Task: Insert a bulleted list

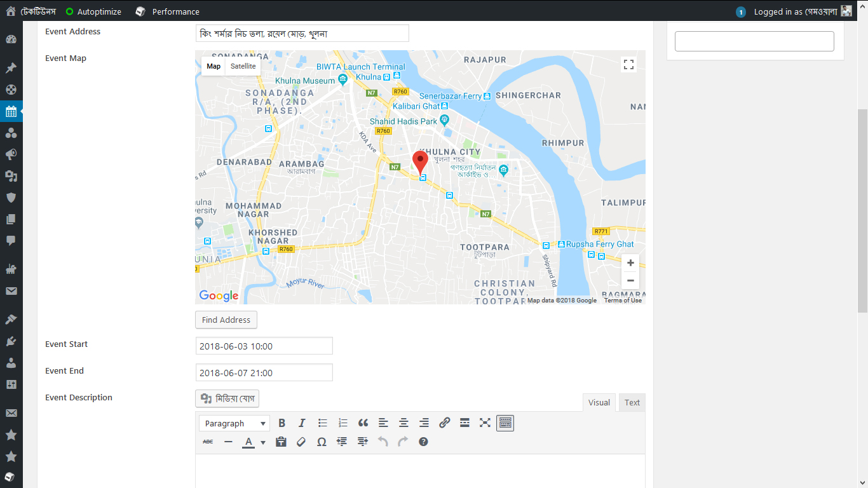Action: (322, 423)
